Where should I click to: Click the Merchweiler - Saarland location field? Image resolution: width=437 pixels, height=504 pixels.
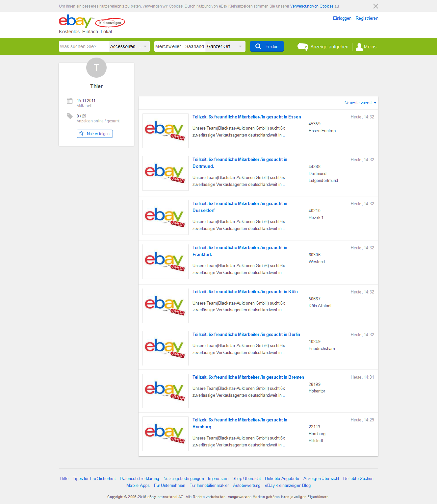[180, 46]
